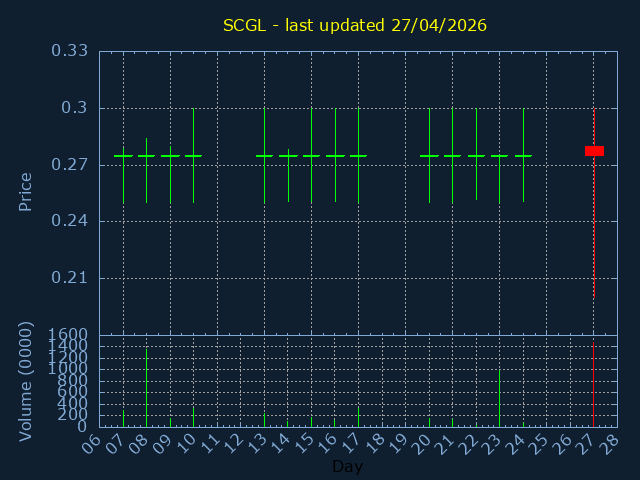Click the Price axis label
Viewport: 640px width, 480px height.
click(26, 191)
